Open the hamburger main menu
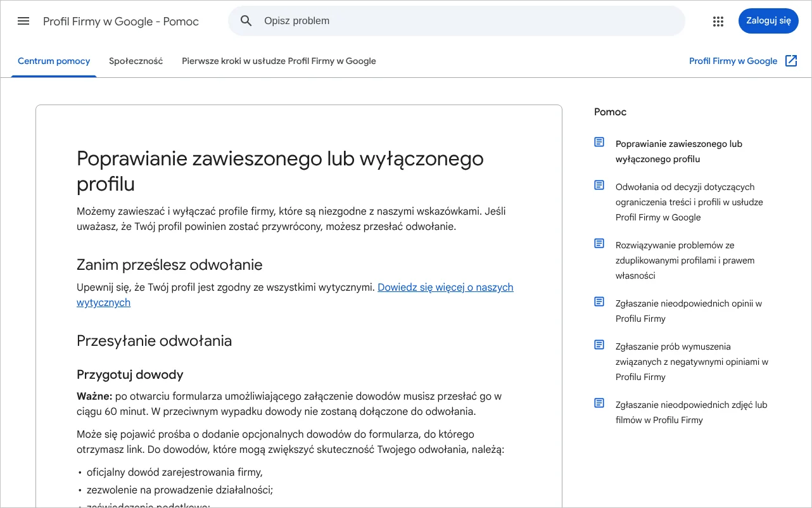The width and height of the screenshot is (812, 508). [x=23, y=21]
